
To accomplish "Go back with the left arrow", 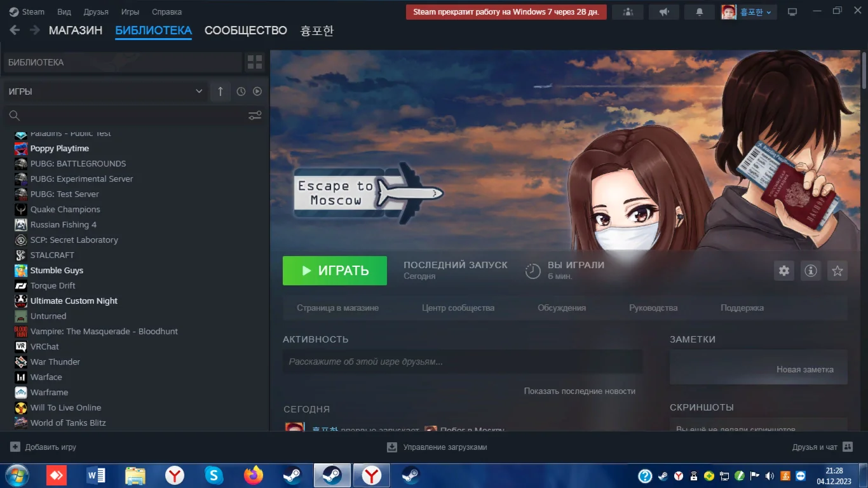I will 15,30.
